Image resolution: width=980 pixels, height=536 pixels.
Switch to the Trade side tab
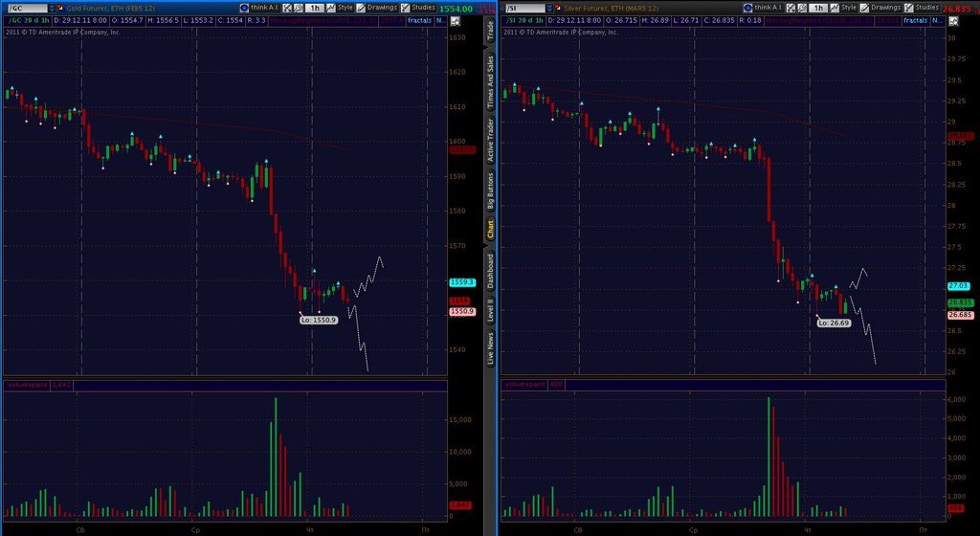pos(491,30)
